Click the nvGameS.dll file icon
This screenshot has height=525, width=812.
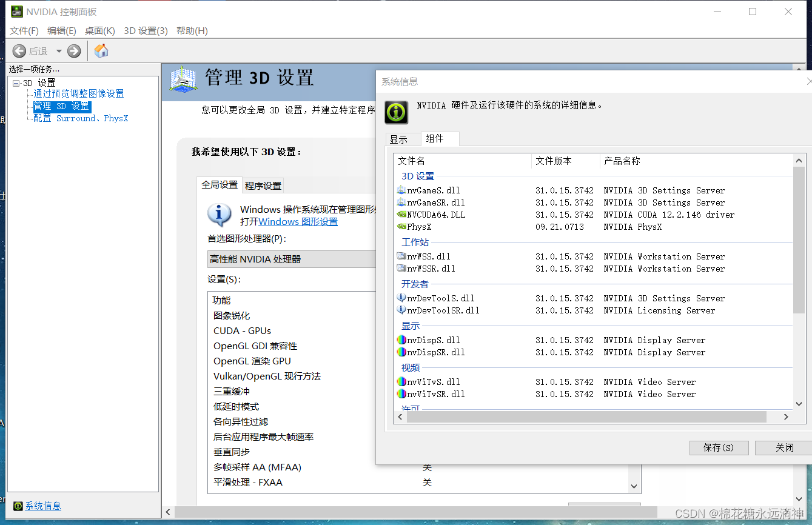tap(401, 190)
